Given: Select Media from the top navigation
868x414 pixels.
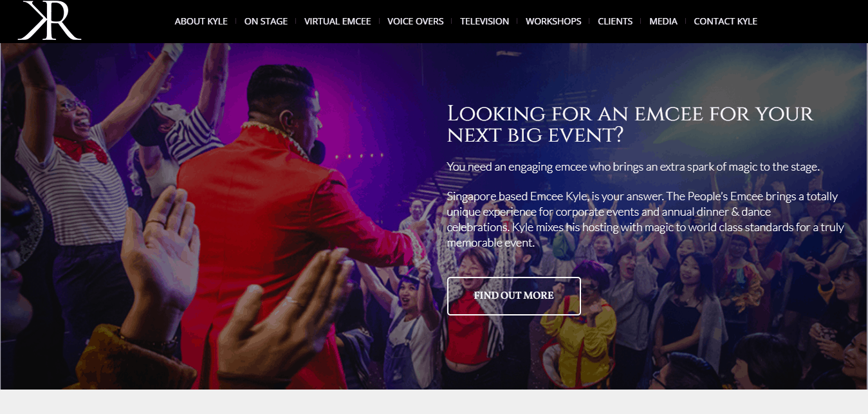Looking at the screenshot, I should pyautogui.click(x=663, y=21).
